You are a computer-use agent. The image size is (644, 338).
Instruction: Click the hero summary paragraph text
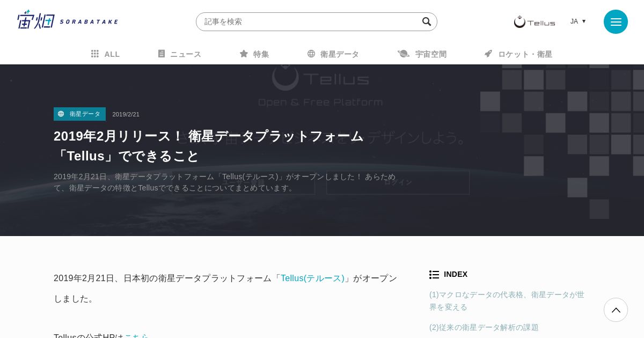(225, 182)
